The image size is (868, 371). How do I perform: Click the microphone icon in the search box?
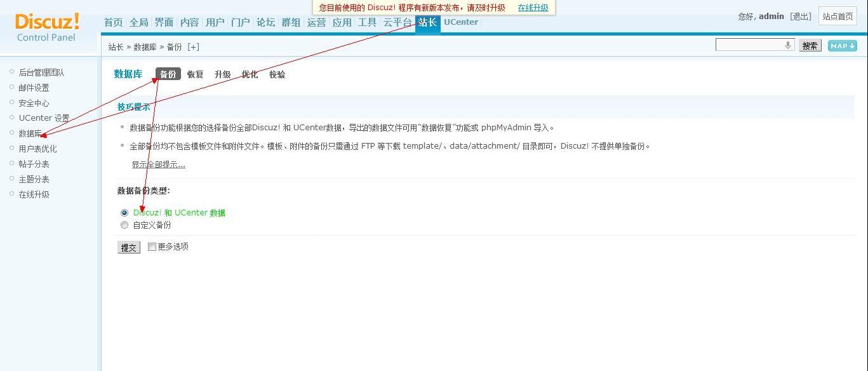click(788, 45)
